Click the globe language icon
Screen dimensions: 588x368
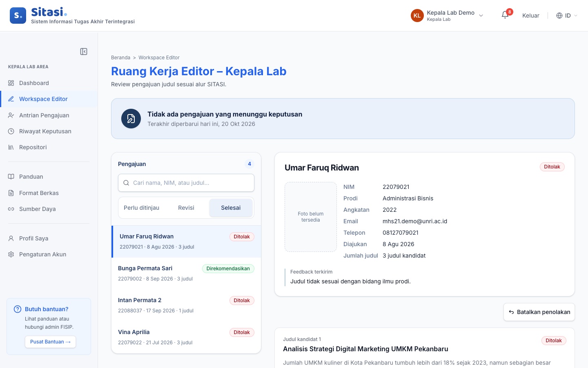(x=559, y=16)
